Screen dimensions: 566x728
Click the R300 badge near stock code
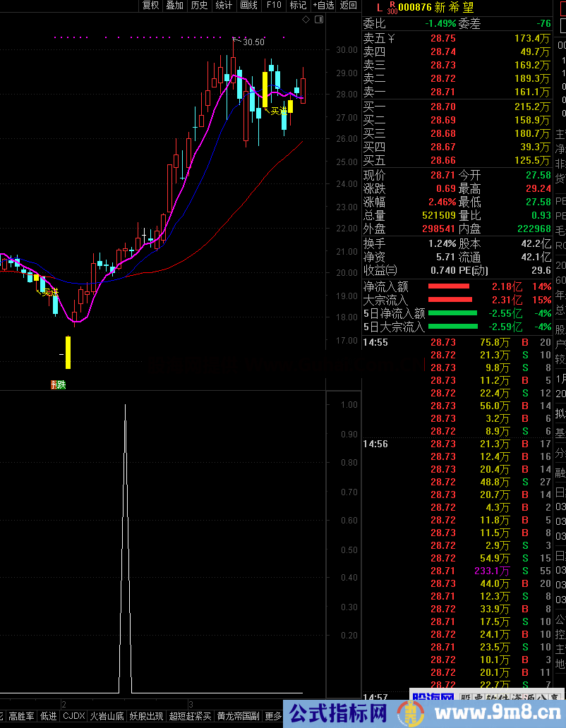392,8
